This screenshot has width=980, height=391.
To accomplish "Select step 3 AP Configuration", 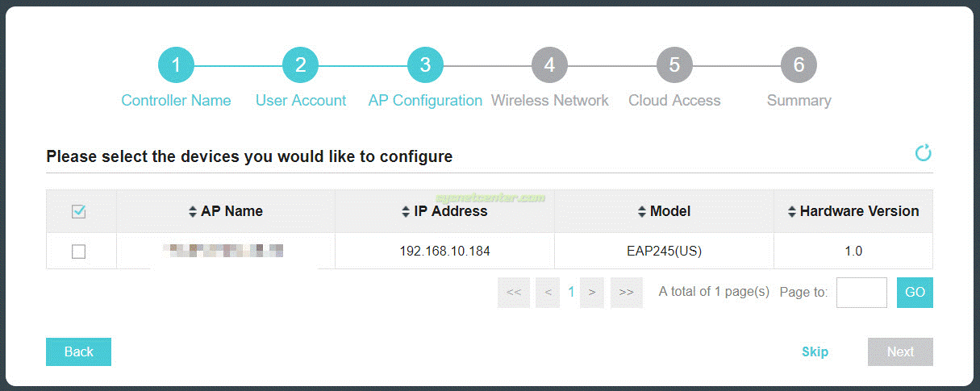I will [x=425, y=65].
